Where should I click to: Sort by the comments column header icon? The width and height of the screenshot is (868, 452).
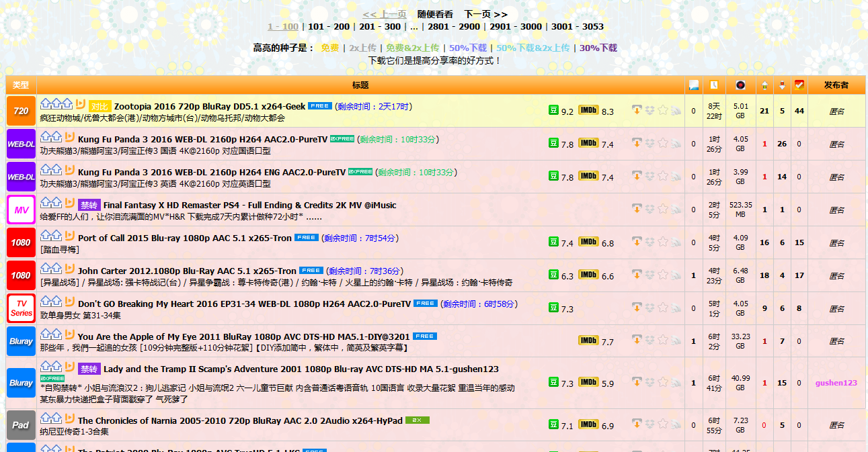click(x=694, y=85)
